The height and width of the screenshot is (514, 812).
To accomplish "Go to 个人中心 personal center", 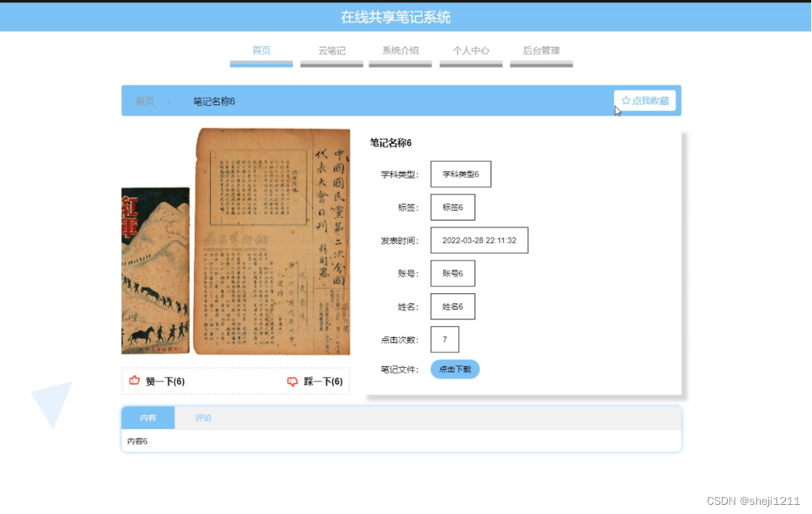I will (470, 51).
